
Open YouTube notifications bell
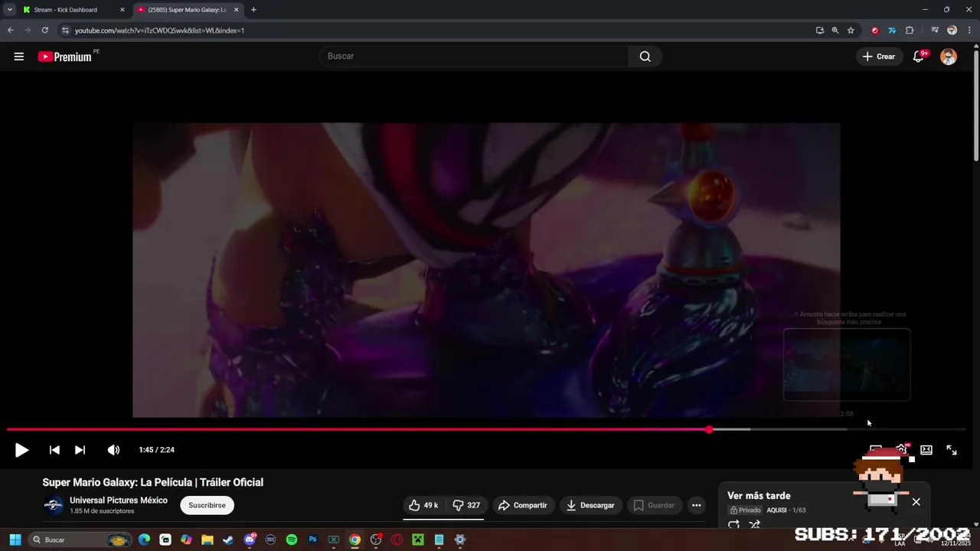coord(919,57)
